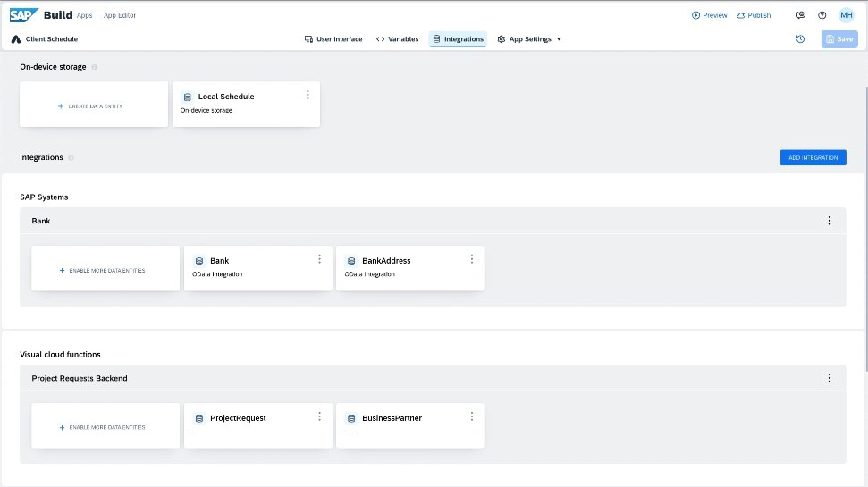This screenshot has height=487, width=868.
Task: Open Bank system three-dot menu
Action: [830, 221]
